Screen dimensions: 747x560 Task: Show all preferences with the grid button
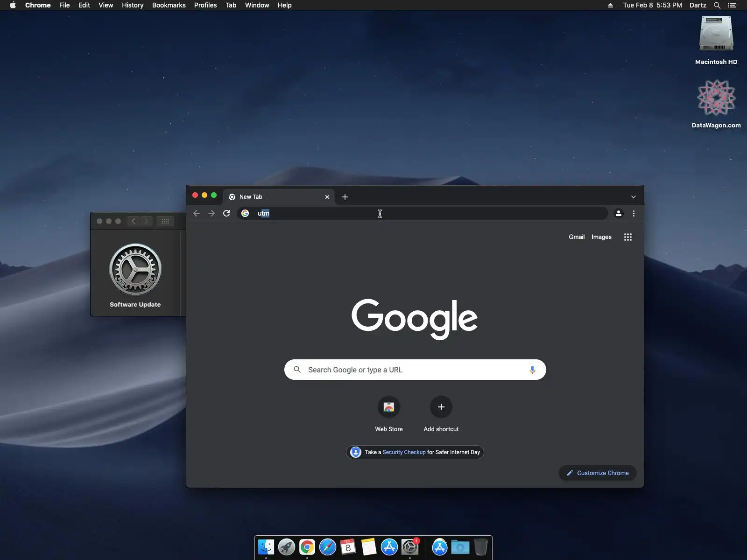[165, 221]
